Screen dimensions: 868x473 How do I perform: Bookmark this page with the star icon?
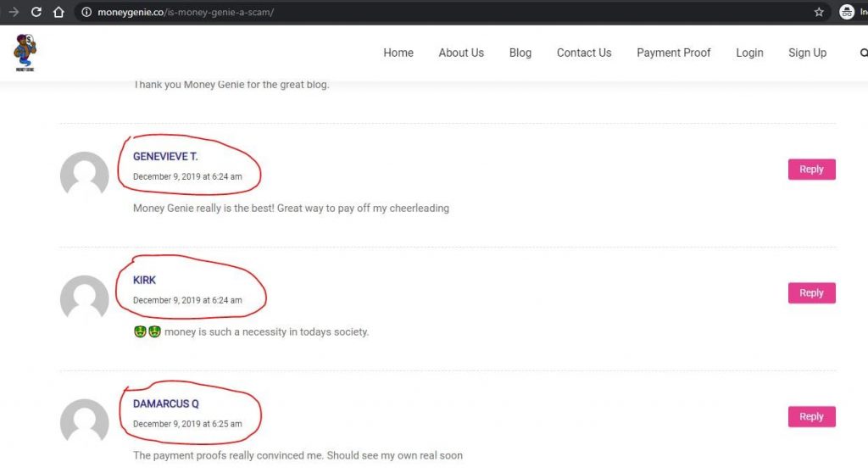point(819,12)
